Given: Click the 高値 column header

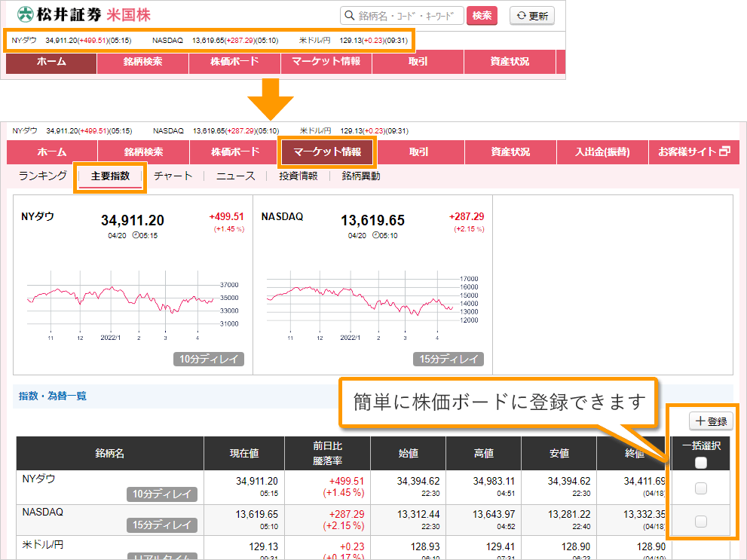Looking at the screenshot, I should 483,453.
